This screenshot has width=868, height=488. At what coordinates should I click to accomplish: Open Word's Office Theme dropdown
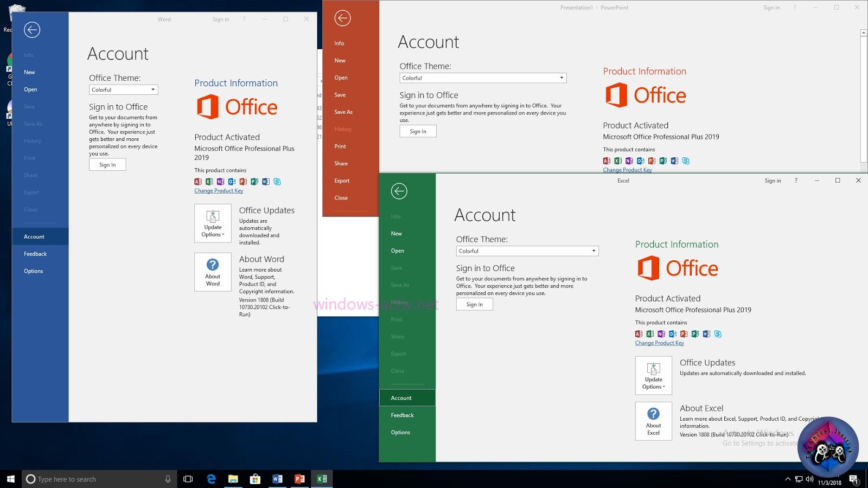coord(124,89)
